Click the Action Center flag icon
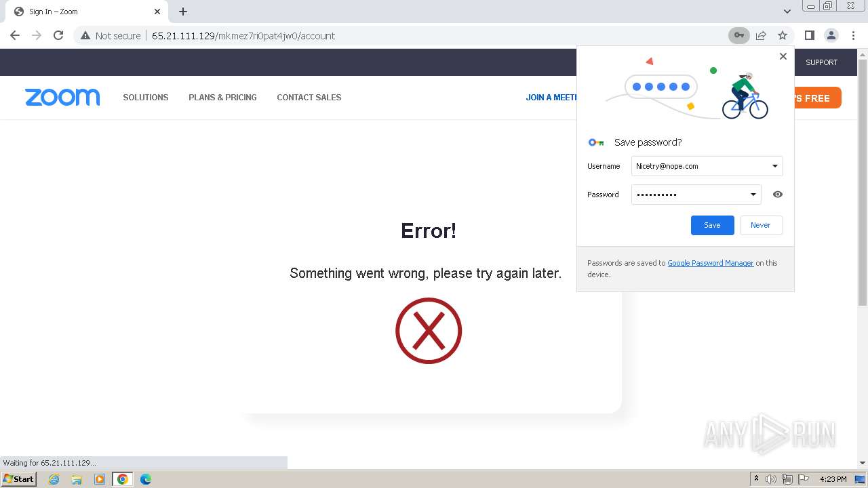 [x=804, y=479]
